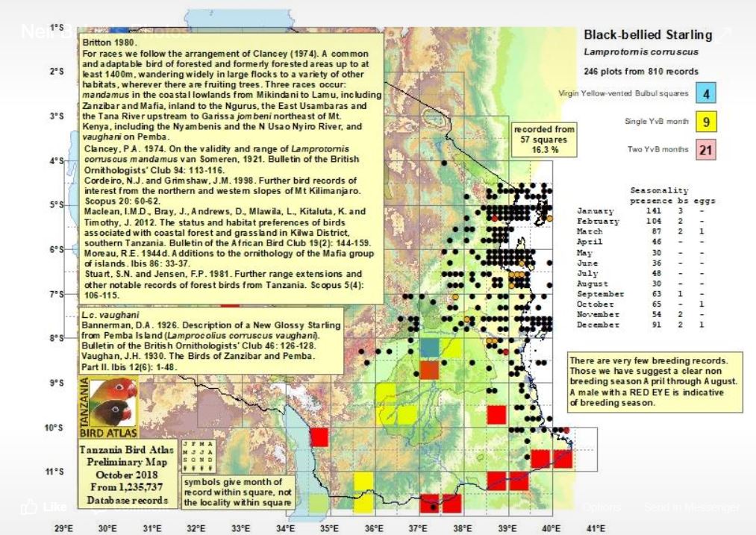Image resolution: width=756 pixels, height=535 pixels.
Task: Select the pink swatch labeled 21
Action: coord(705,150)
